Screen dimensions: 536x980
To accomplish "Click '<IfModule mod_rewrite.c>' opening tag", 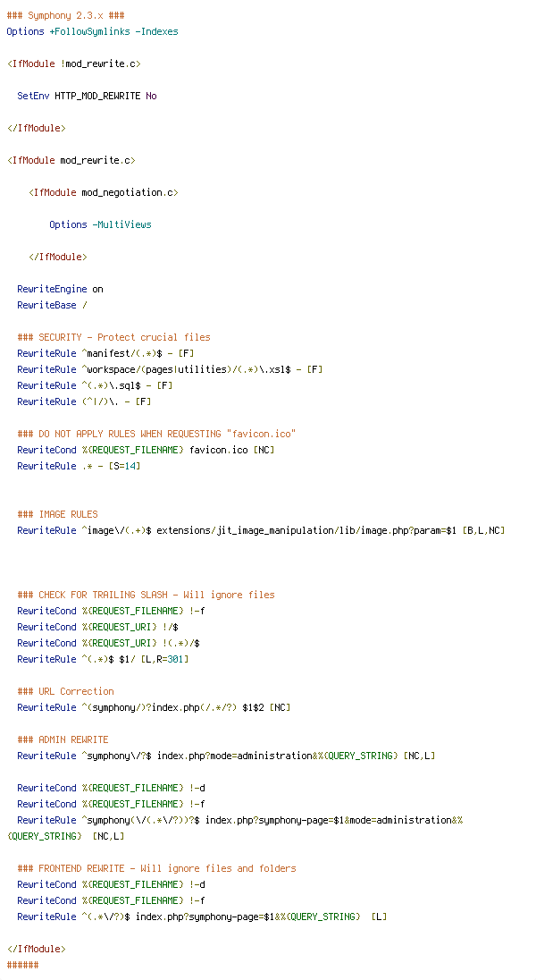I will point(71,161).
